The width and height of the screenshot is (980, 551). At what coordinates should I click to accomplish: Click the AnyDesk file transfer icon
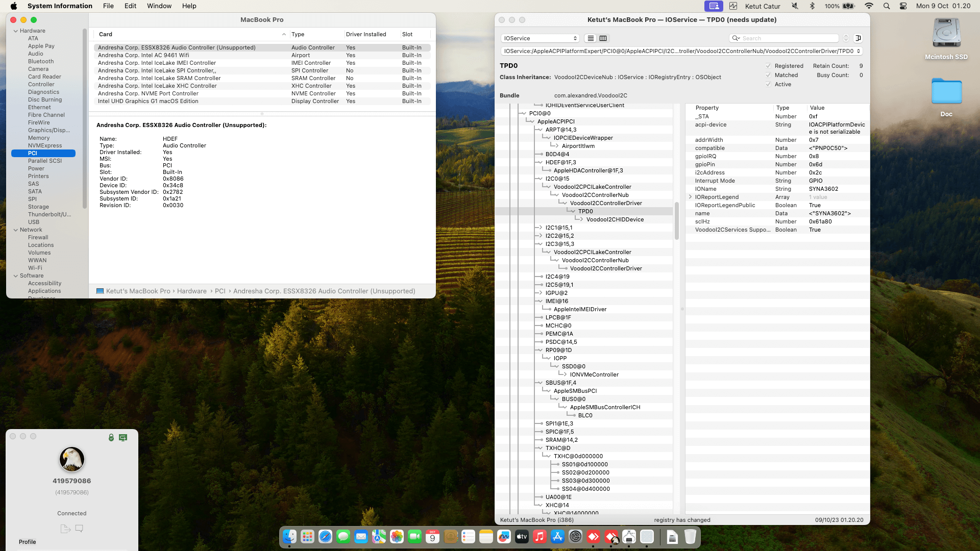[x=65, y=529]
